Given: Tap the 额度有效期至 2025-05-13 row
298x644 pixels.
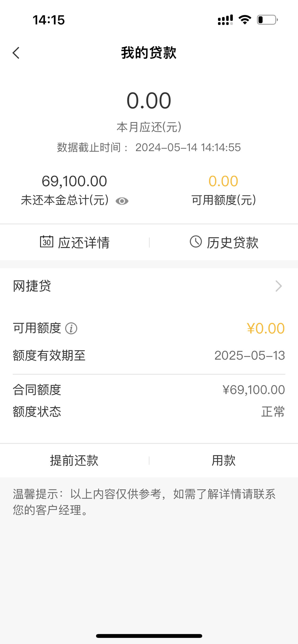Looking at the screenshot, I should [149, 355].
